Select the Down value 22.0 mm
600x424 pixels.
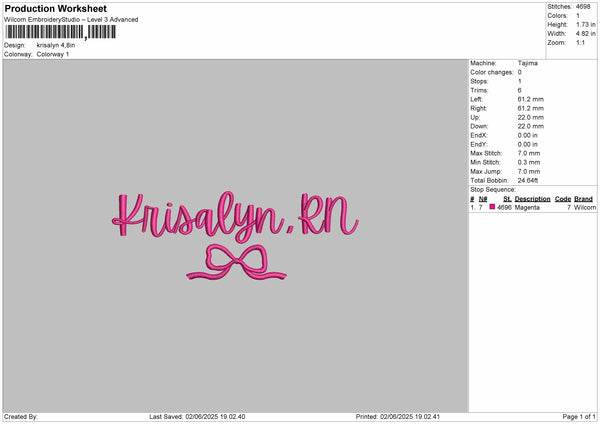pos(531,126)
